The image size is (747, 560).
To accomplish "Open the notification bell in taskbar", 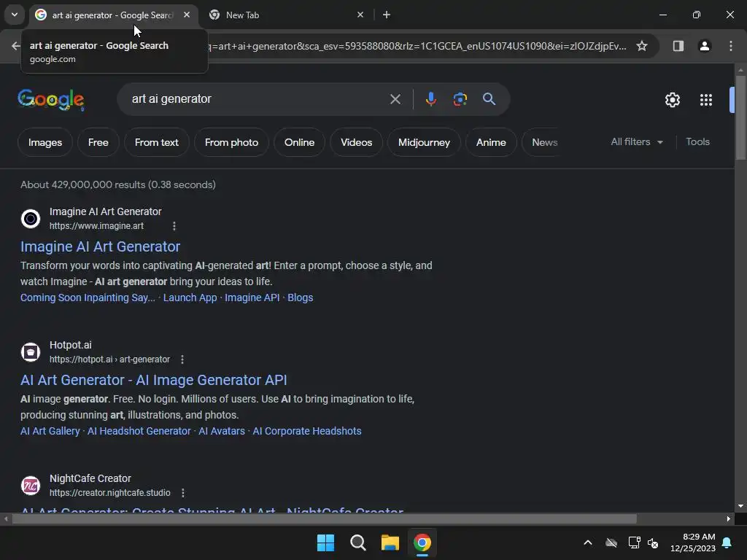I will coord(727,542).
